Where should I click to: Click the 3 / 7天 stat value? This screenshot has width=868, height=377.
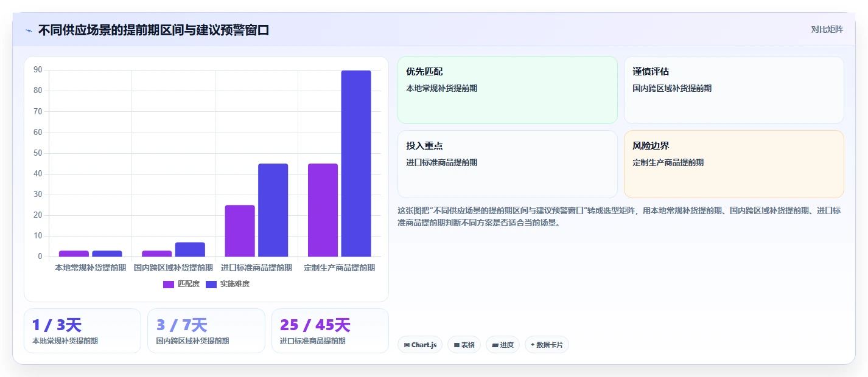181,325
